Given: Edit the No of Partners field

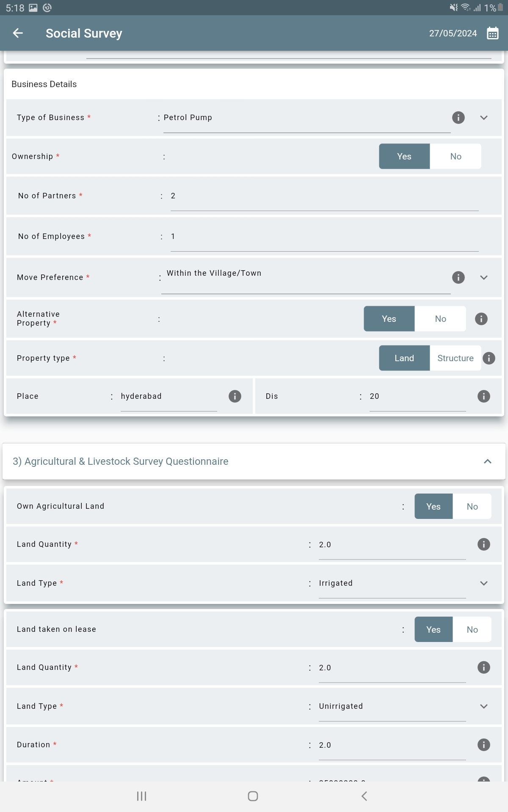Looking at the screenshot, I should (x=324, y=196).
